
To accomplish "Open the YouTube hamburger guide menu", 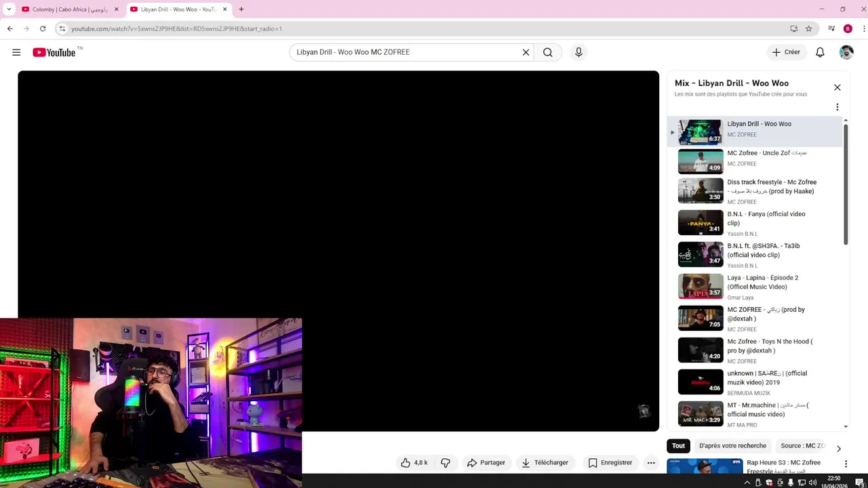I will 16,52.
